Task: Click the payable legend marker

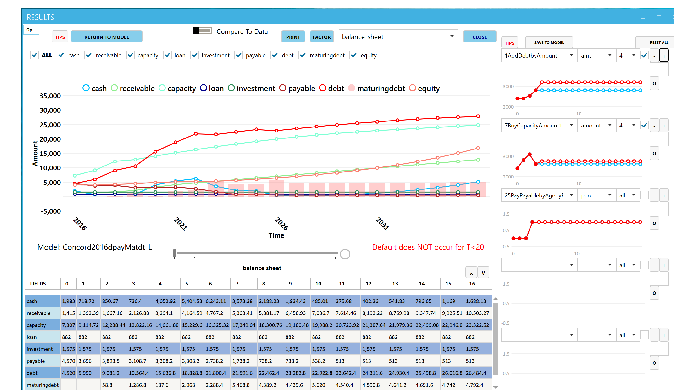Action: click(283, 88)
